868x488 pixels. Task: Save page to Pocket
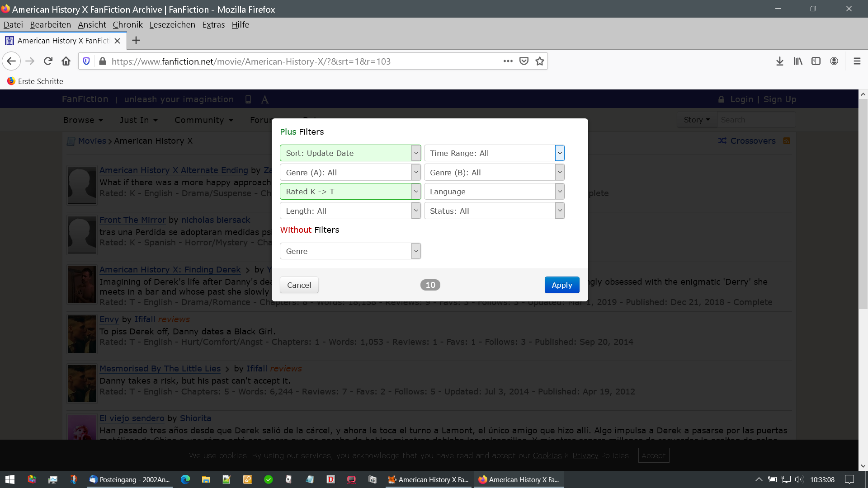pyautogui.click(x=524, y=61)
